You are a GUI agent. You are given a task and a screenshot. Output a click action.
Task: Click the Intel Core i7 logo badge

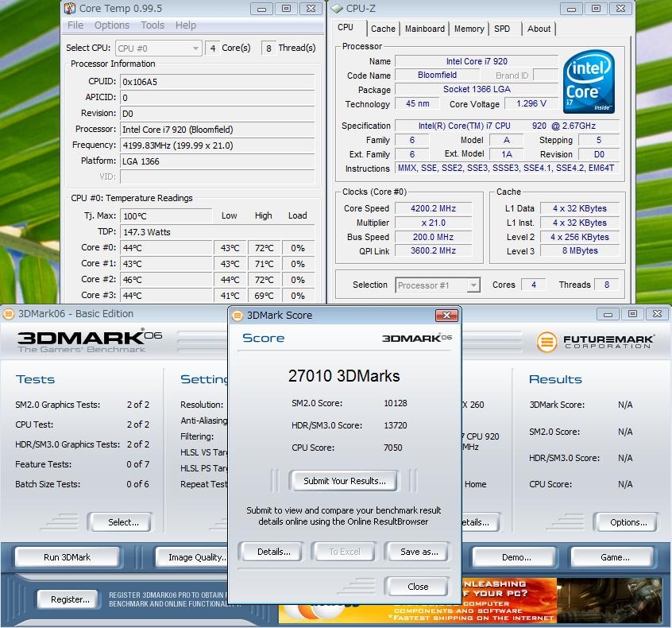pos(589,82)
